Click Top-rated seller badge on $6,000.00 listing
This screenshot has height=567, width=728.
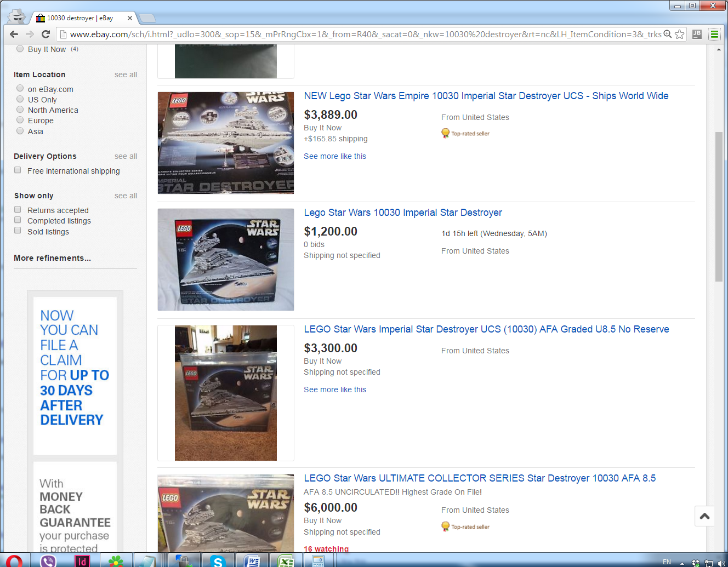465,526
